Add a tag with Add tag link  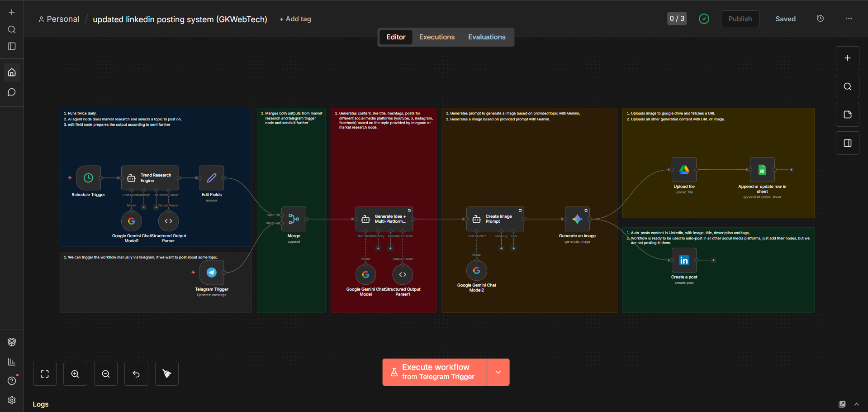295,19
